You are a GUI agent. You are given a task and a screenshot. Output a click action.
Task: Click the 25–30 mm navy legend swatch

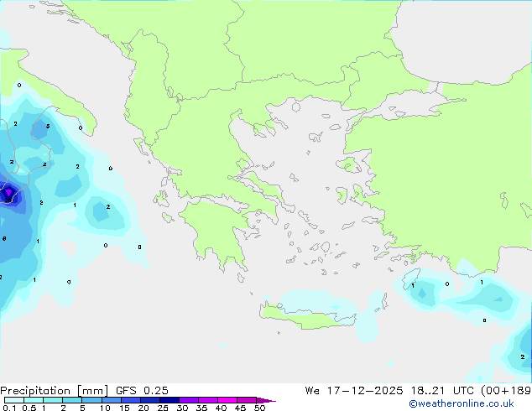click(170, 400)
